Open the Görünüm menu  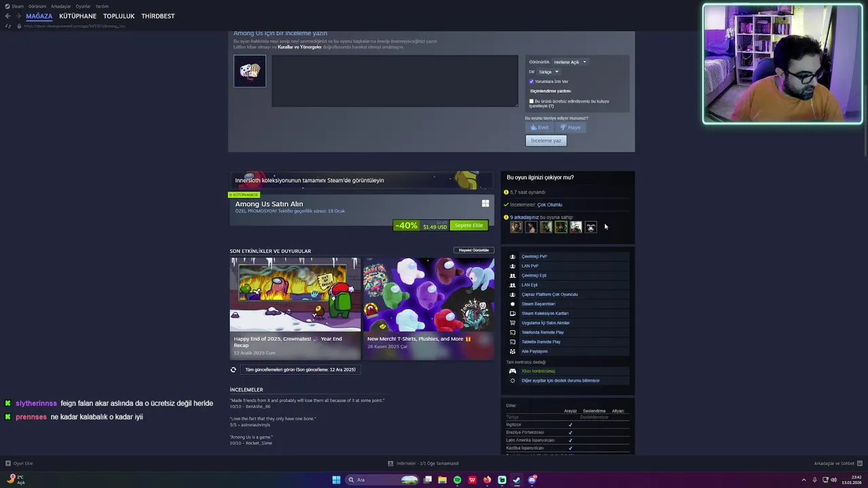[37, 6]
